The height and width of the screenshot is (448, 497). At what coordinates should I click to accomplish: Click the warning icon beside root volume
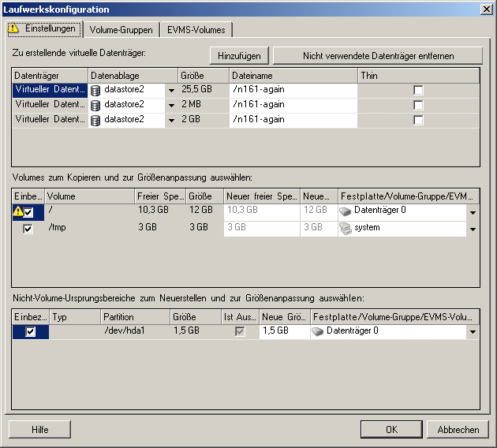18,211
